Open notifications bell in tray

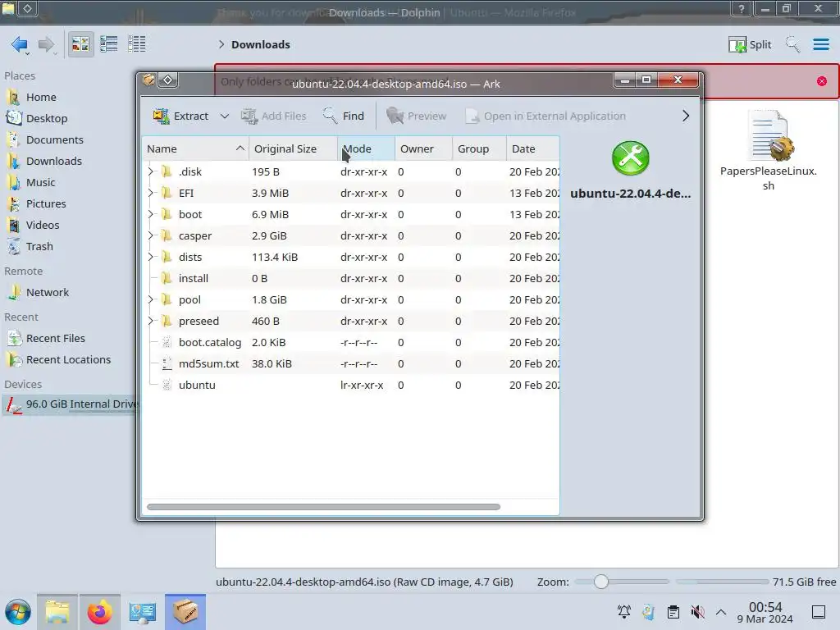623,612
